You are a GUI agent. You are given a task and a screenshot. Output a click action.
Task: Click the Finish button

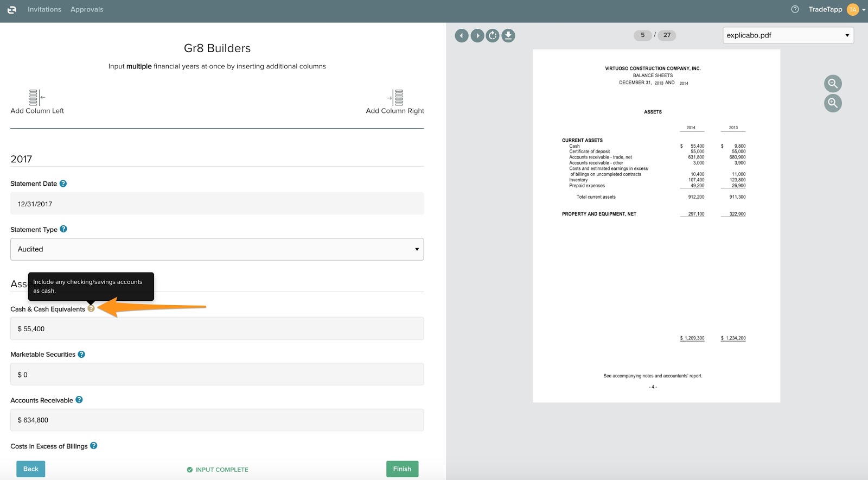coord(402,469)
